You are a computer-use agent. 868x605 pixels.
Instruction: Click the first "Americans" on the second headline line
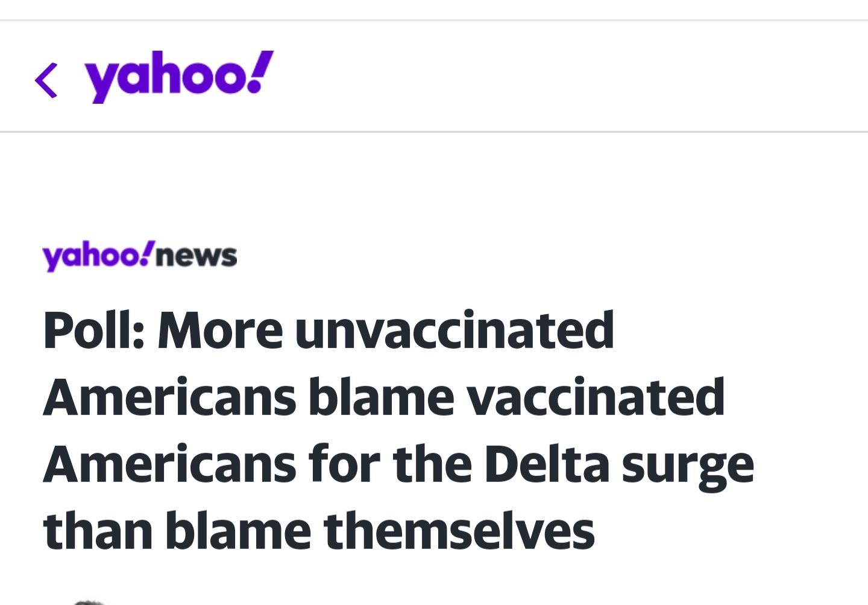point(169,397)
